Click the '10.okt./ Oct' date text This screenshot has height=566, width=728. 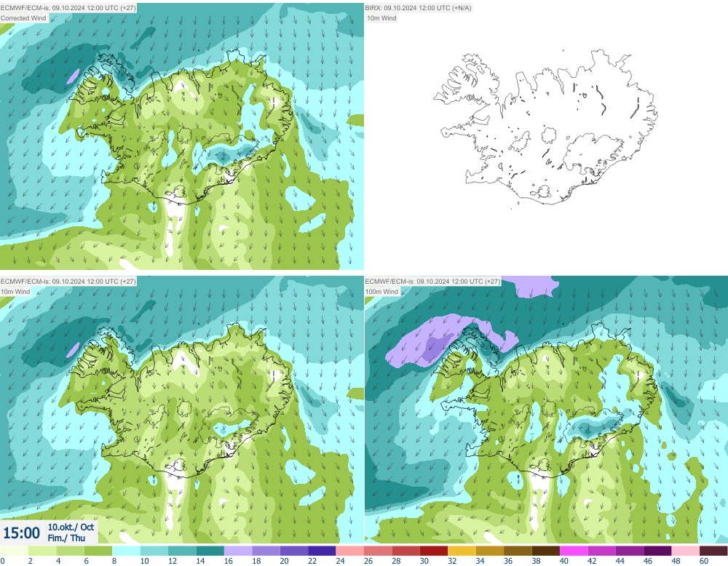coord(71,527)
